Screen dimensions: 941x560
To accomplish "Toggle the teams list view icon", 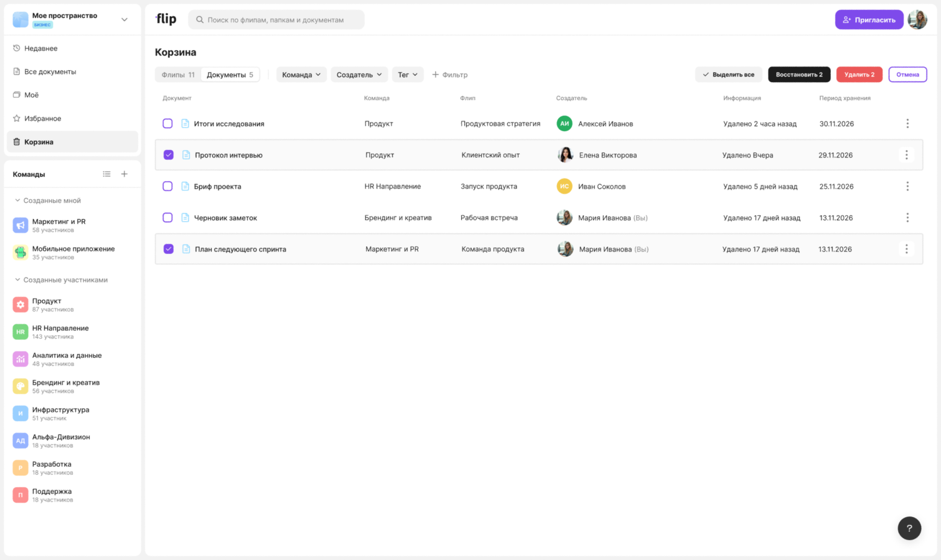I will [x=107, y=174].
